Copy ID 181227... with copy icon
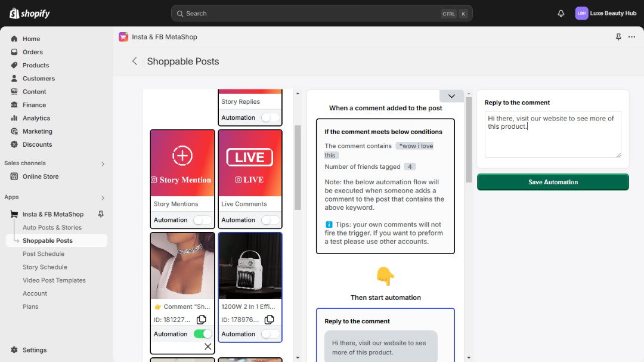Image resolution: width=644 pixels, height=362 pixels. 202,320
